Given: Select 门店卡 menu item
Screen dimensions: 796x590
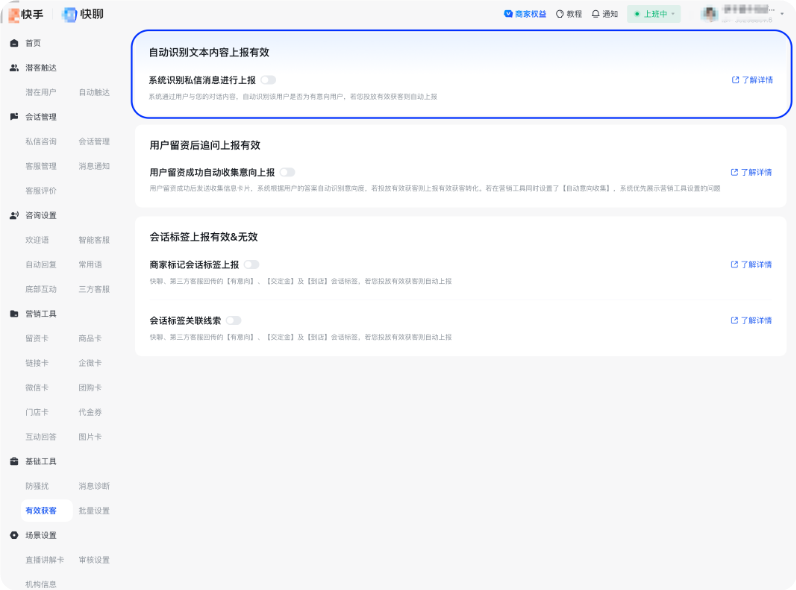Looking at the screenshot, I should [38, 413].
